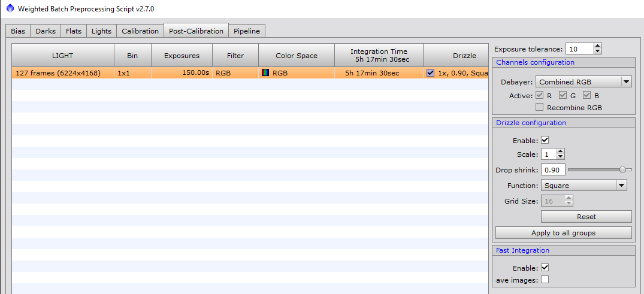Open the Pipeline tab
The width and height of the screenshot is (644, 294).
(247, 31)
